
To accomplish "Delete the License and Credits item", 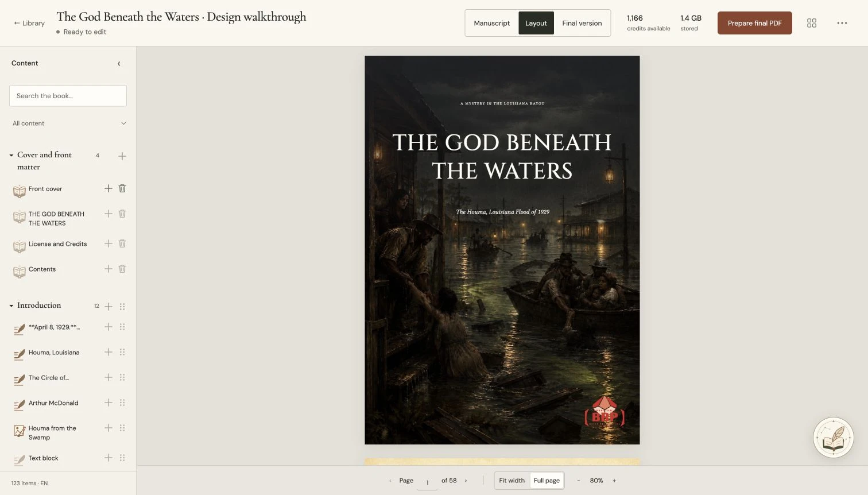I will pos(122,243).
